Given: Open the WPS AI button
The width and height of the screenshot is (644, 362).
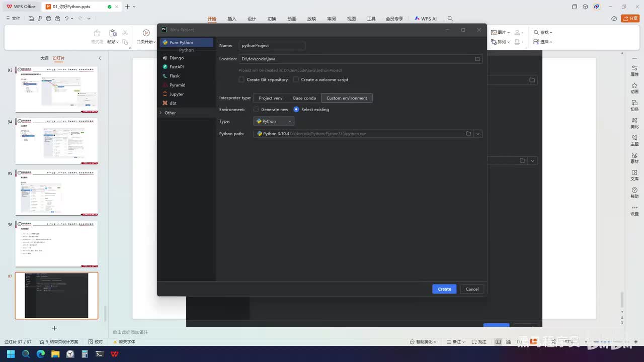Looking at the screenshot, I should (x=426, y=19).
